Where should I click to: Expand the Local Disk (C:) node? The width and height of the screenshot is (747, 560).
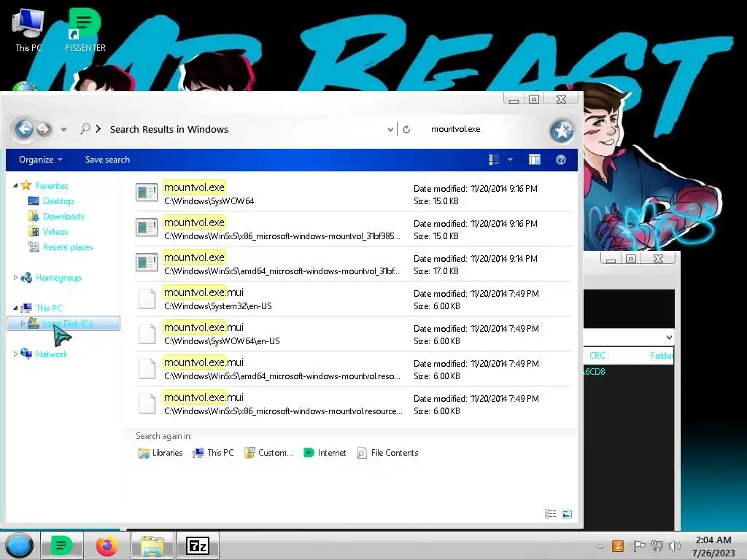coord(23,323)
